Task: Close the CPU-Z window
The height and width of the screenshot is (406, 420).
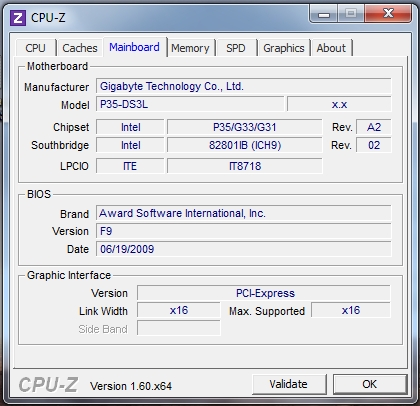Action: 388,14
